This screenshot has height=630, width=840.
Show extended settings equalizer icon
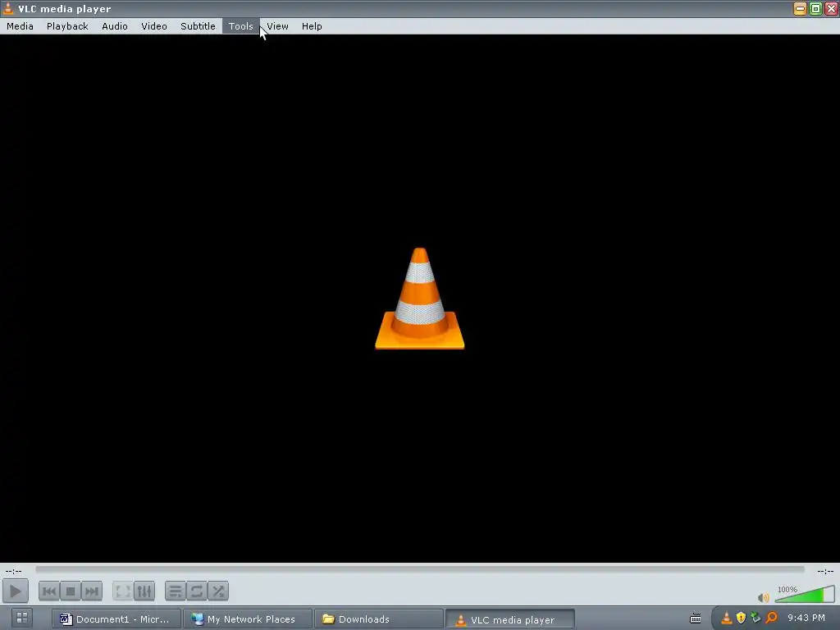[144, 591]
